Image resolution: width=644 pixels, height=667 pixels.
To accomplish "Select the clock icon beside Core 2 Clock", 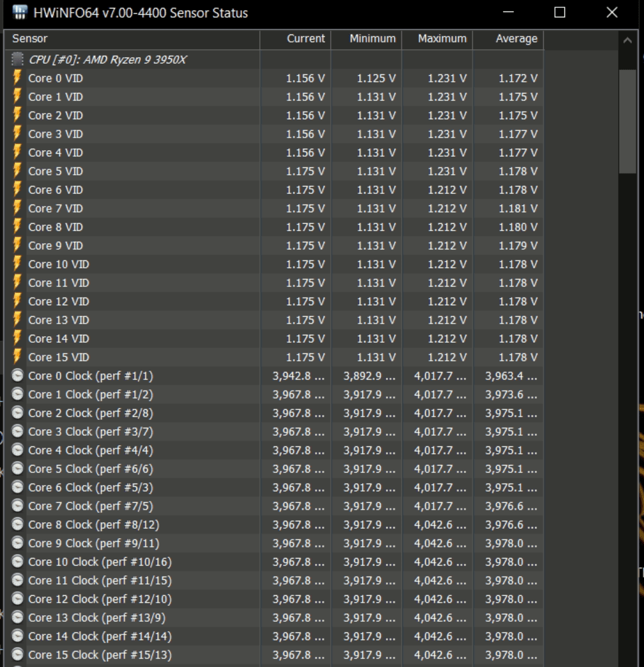I will [x=17, y=413].
